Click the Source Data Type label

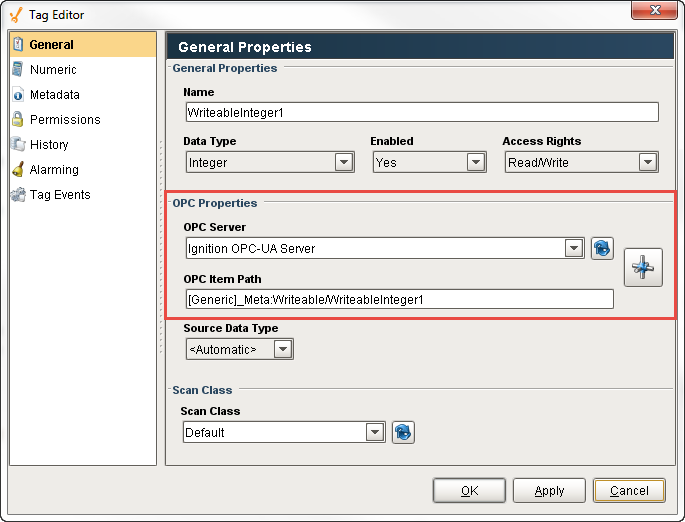click(x=231, y=328)
